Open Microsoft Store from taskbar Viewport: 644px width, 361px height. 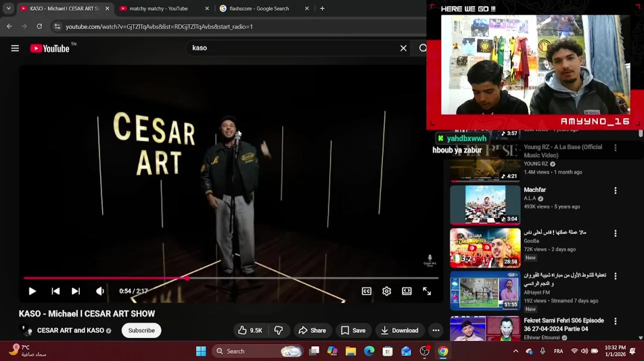point(387,351)
